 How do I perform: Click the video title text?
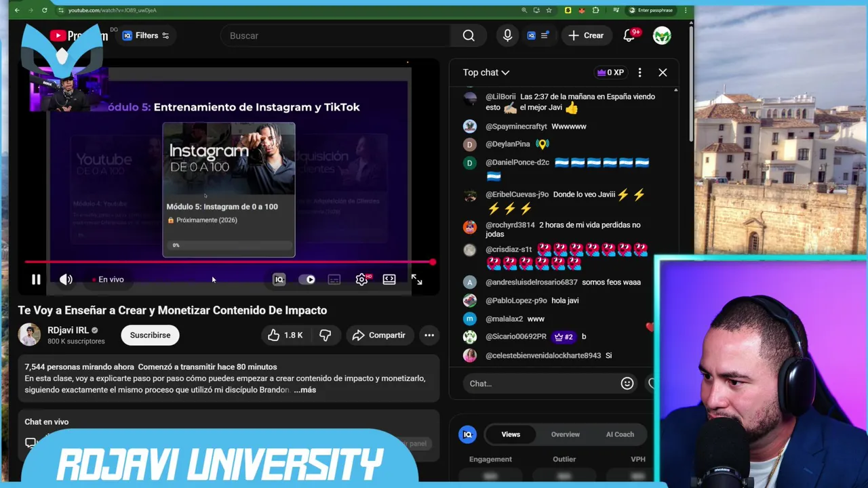[x=172, y=310]
